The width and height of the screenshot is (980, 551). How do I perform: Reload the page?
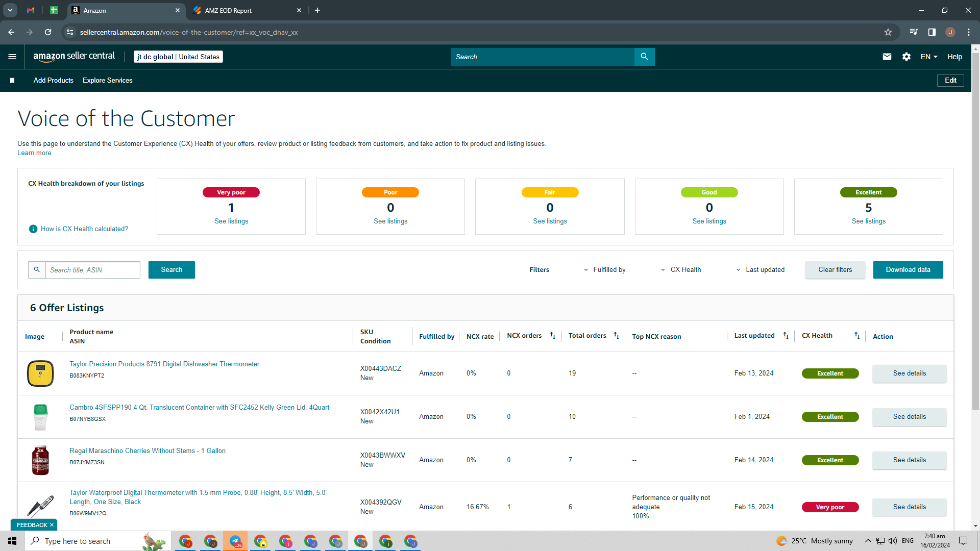[48, 32]
